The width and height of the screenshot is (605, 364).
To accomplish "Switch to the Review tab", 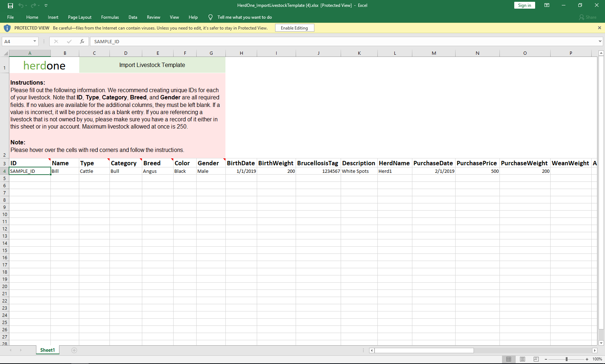I will (x=153, y=17).
